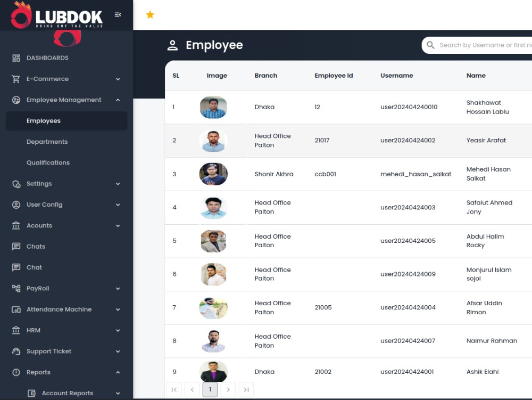Expand the PayRoll menu chevron
Screen dimensions: 532x400
[x=118, y=288]
